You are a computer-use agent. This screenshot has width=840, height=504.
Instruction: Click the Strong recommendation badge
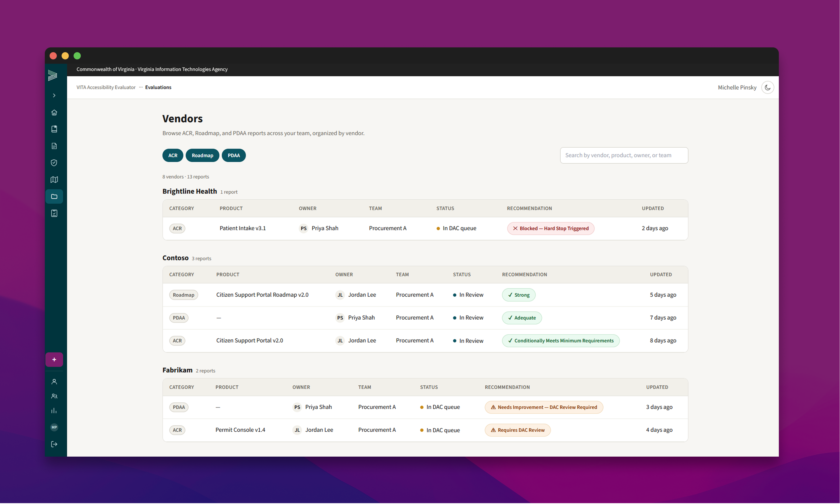[x=519, y=295]
